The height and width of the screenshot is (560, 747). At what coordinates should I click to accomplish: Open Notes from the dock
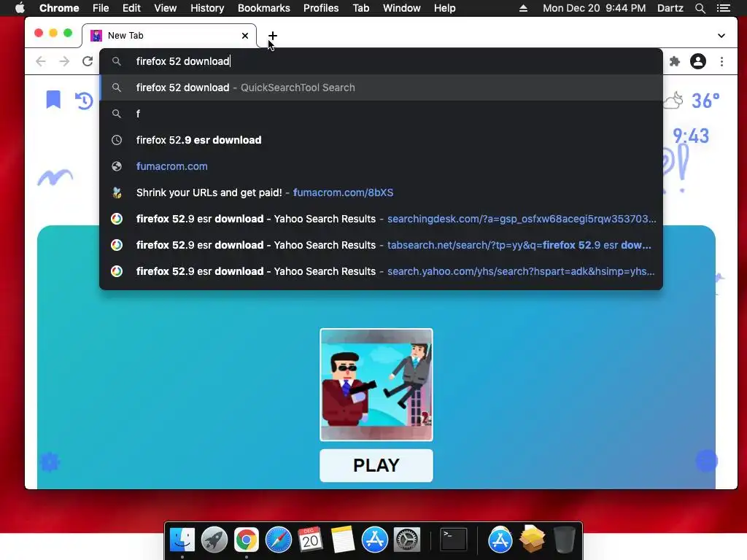343,540
